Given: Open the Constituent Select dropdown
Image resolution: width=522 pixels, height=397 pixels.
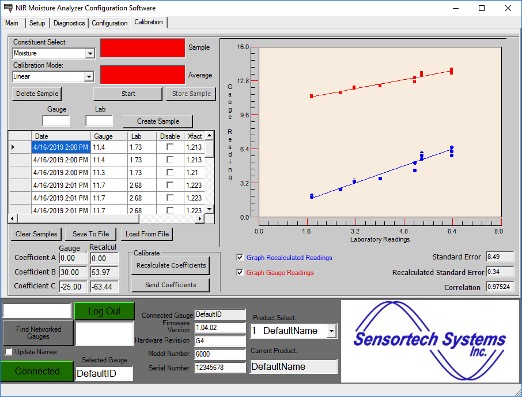Looking at the screenshot, I should tap(90, 53).
